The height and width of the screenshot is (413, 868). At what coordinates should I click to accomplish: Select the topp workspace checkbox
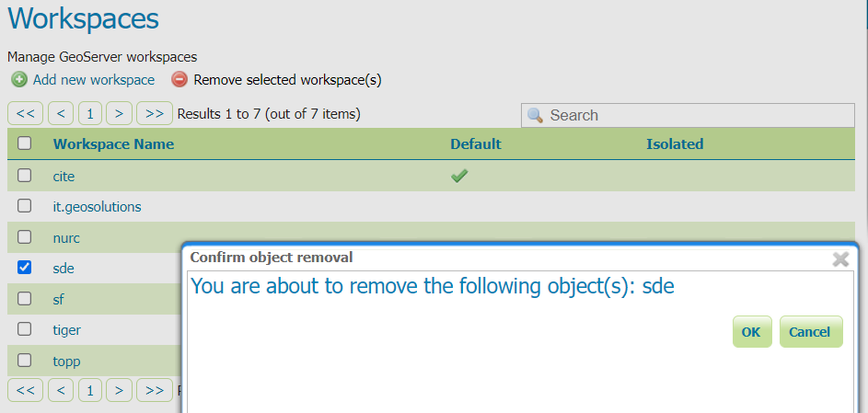point(25,361)
